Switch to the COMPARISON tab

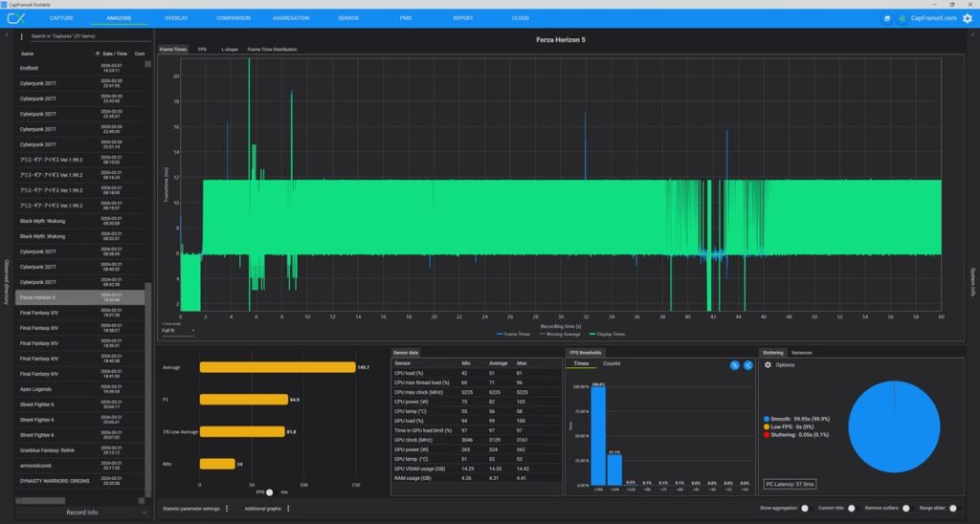[x=234, y=18]
